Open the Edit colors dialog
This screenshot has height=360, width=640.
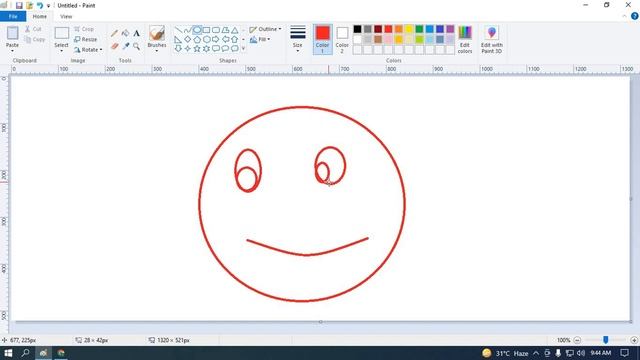pos(465,40)
